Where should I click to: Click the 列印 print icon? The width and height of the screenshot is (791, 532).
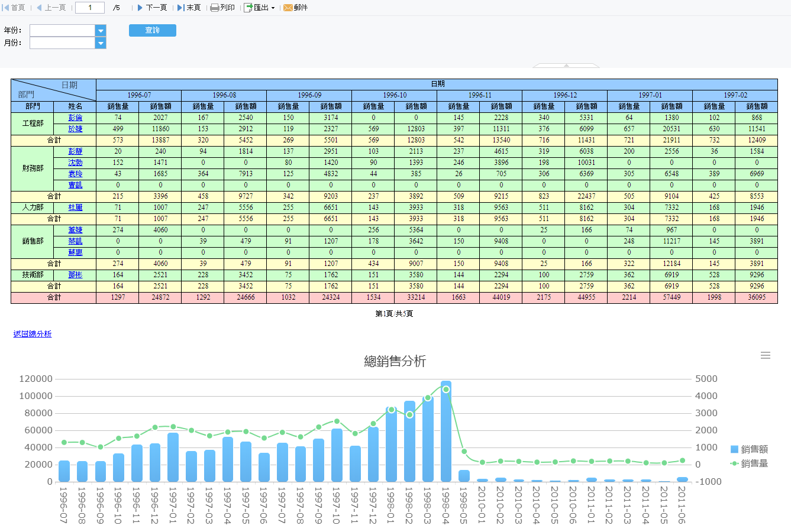click(x=222, y=8)
